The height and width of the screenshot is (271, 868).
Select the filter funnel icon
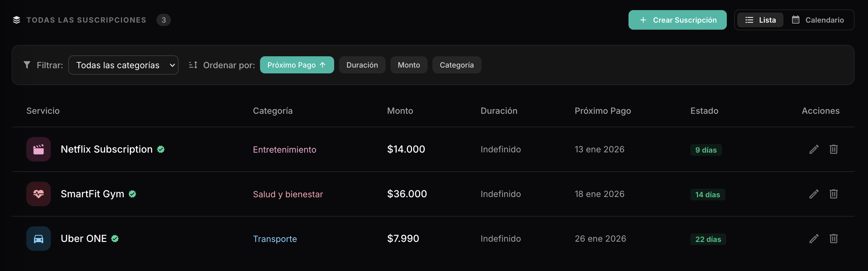click(27, 65)
